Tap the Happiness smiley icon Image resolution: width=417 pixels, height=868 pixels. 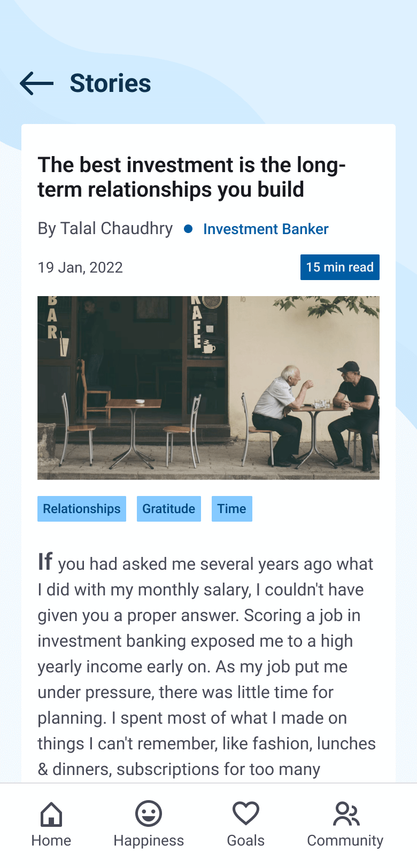click(x=148, y=814)
